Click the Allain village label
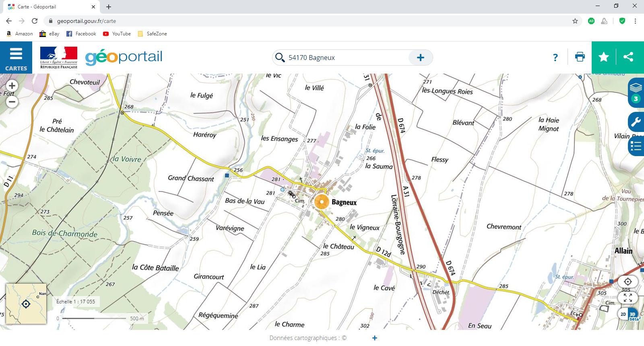 point(623,251)
